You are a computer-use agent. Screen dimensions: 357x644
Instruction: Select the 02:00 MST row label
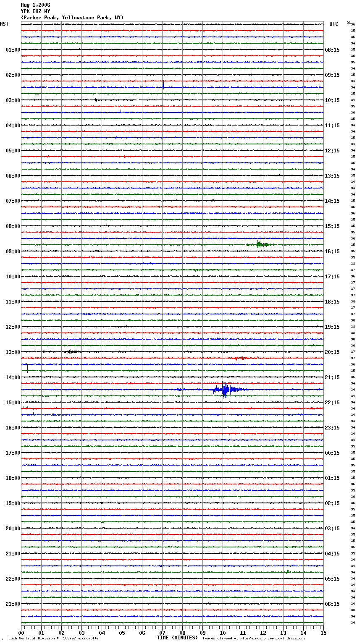(x=13, y=75)
